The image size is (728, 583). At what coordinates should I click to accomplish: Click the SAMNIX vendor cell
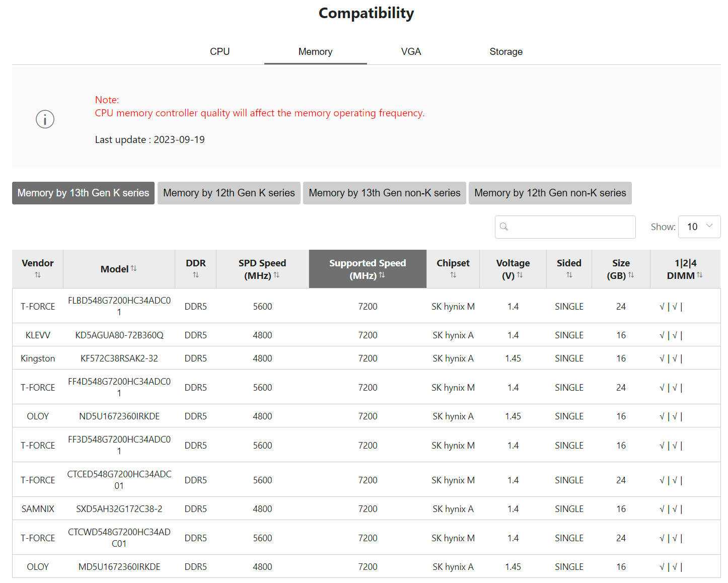(38, 508)
